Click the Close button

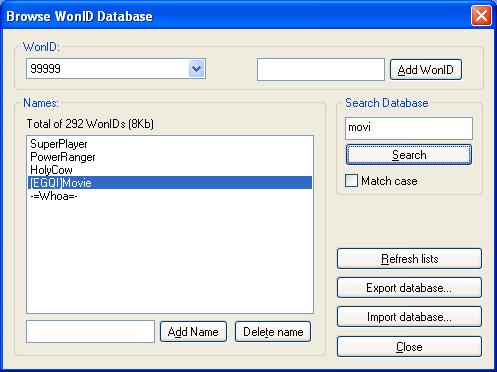(409, 347)
